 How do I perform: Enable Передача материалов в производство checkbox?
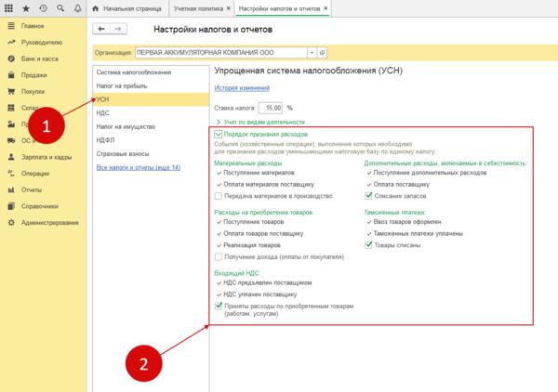point(219,196)
